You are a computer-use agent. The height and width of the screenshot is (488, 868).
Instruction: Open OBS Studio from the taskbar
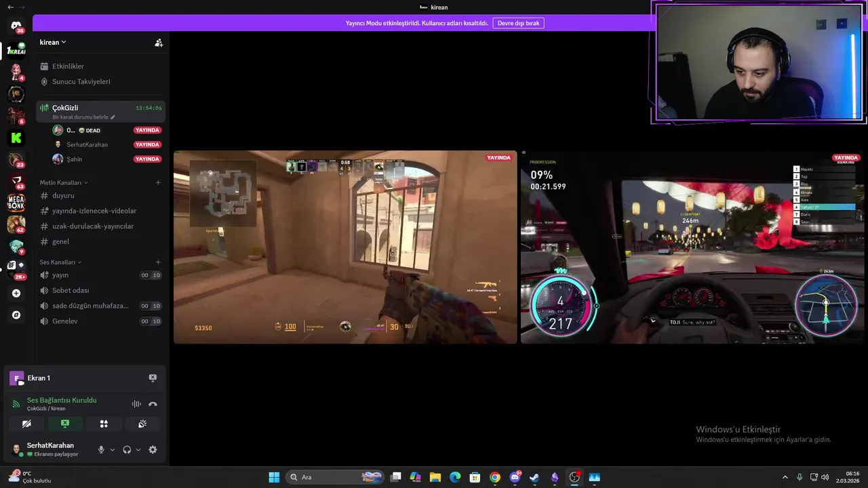pyautogui.click(x=574, y=477)
